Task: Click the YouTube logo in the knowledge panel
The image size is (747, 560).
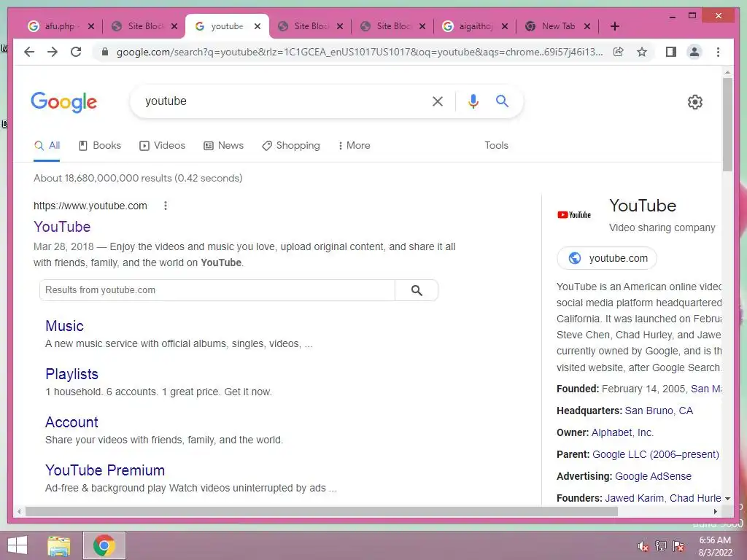Action: pos(574,215)
